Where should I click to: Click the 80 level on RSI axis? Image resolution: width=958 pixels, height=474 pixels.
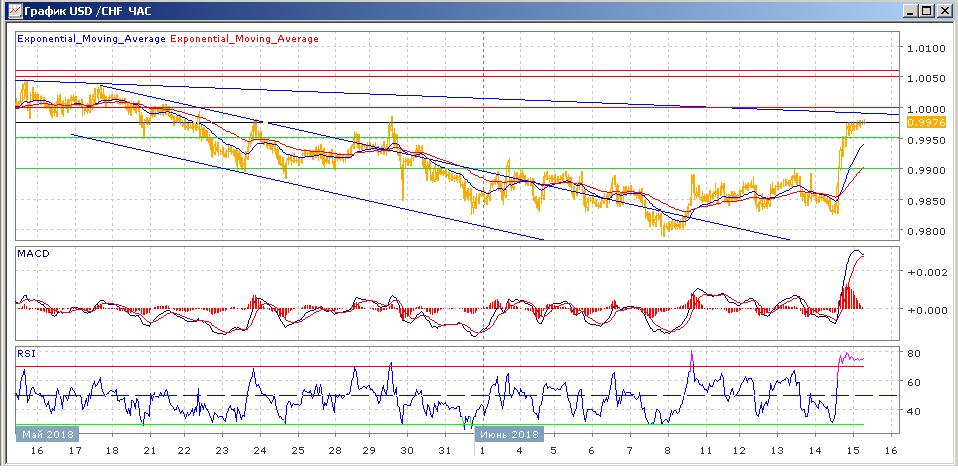click(x=914, y=353)
